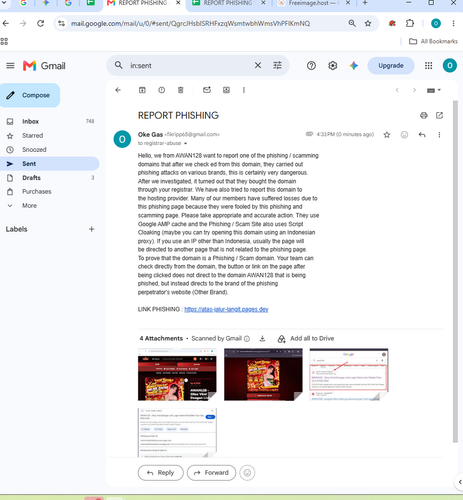Star the Oke Gas message
This screenshot has height=500, width=463.
point(387,135)
